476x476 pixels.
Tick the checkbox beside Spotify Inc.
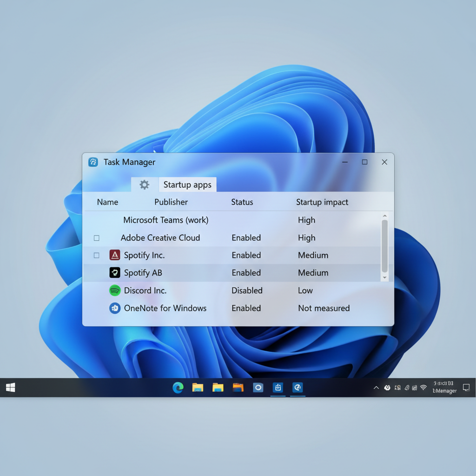coord(97,256)
